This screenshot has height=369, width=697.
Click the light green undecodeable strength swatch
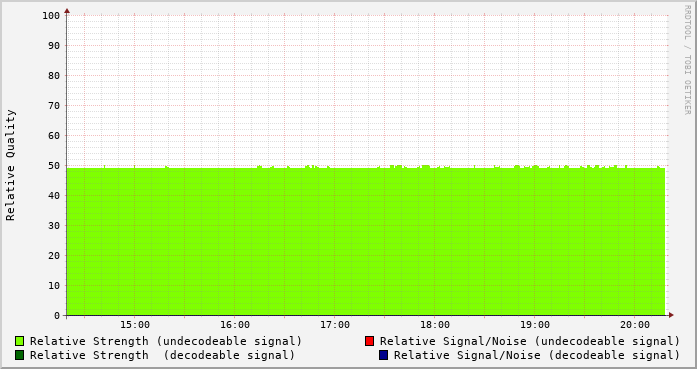(20, 341)
